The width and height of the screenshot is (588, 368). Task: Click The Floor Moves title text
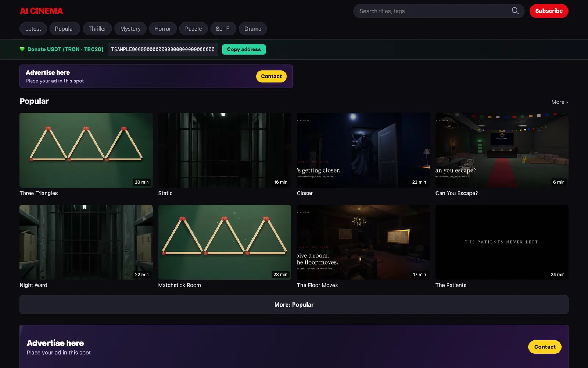coord(317,285)
